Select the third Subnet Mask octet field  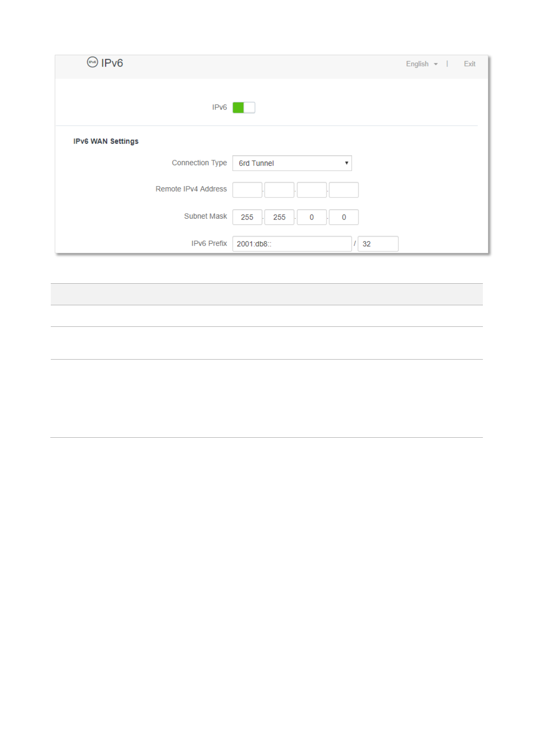(x=311, y=217)
